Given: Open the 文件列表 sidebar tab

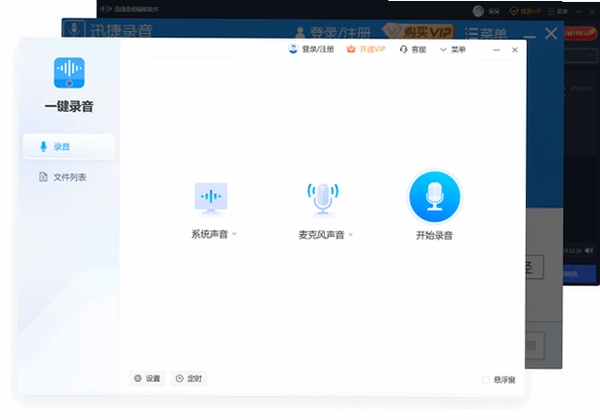Looking at the screenshot, I should pyautogui.click(x=62, y=177).
